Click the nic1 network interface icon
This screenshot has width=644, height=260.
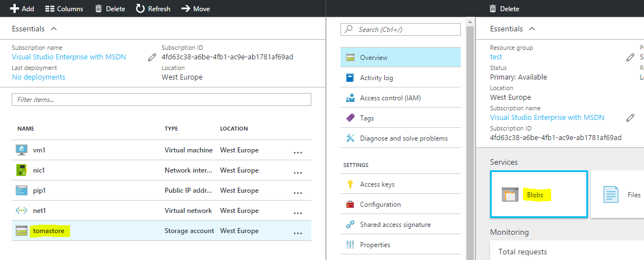pos(21,170)
